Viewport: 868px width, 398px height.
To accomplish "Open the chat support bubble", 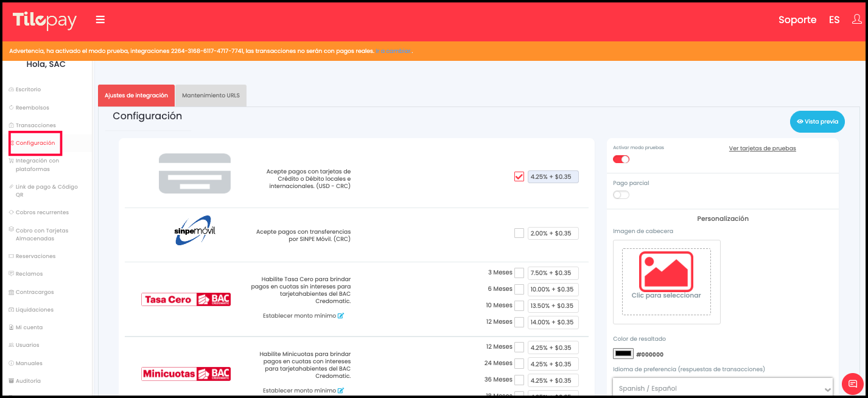I will click(x=852, y=383).
